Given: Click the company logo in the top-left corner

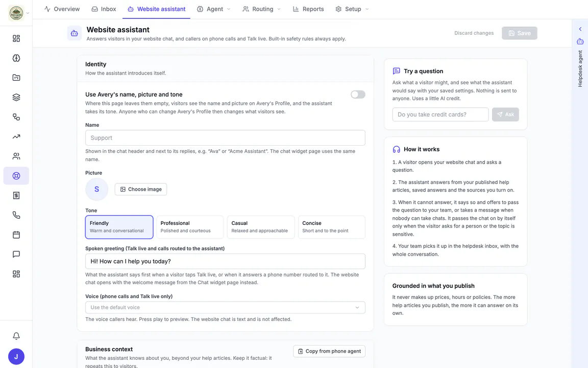Looking at the screenshot, I should pos(16,13).
